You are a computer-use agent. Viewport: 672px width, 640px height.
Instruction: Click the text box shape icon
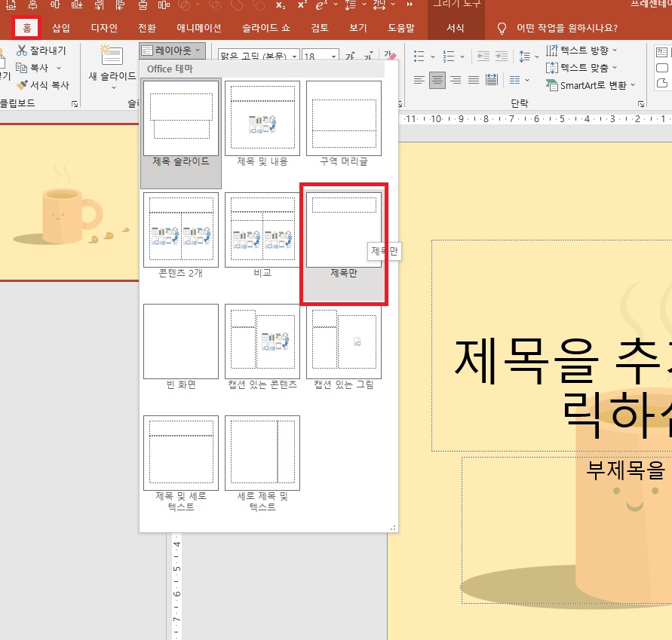click(661, 52)
